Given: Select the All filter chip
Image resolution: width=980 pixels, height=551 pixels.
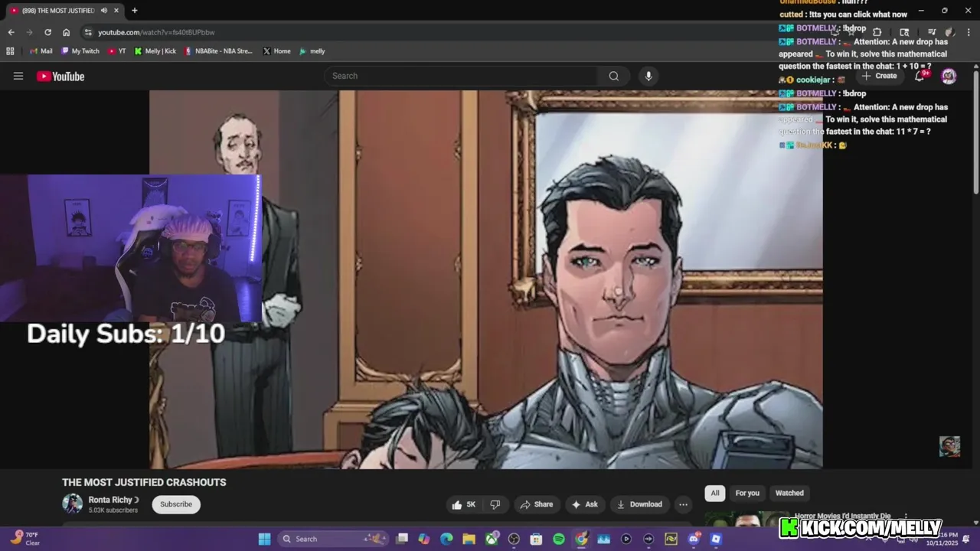Looking at the screenshot, I should click(x=715, y=493).
